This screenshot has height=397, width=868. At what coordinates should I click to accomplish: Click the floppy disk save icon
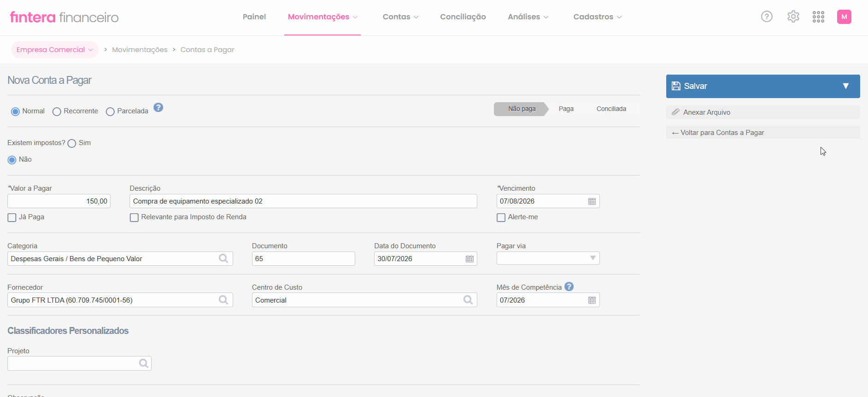coord(676,86)
